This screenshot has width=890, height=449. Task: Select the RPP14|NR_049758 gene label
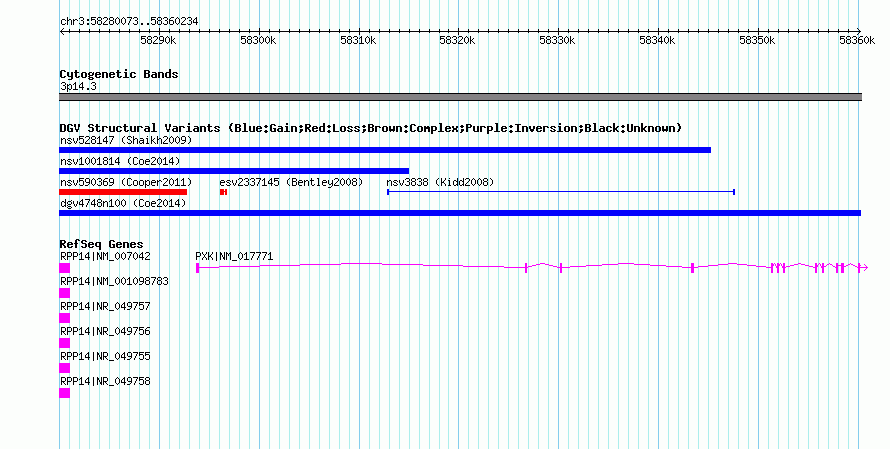click(106, 381)
